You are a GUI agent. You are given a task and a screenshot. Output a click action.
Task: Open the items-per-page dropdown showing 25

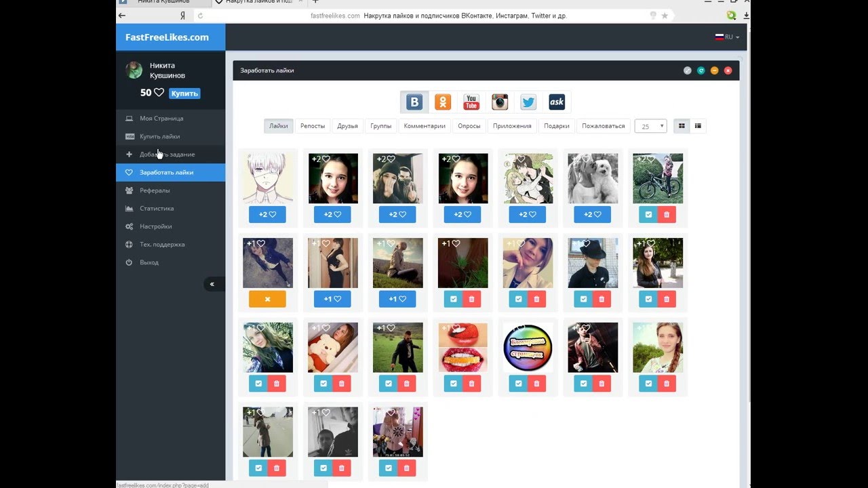[650, 126]
